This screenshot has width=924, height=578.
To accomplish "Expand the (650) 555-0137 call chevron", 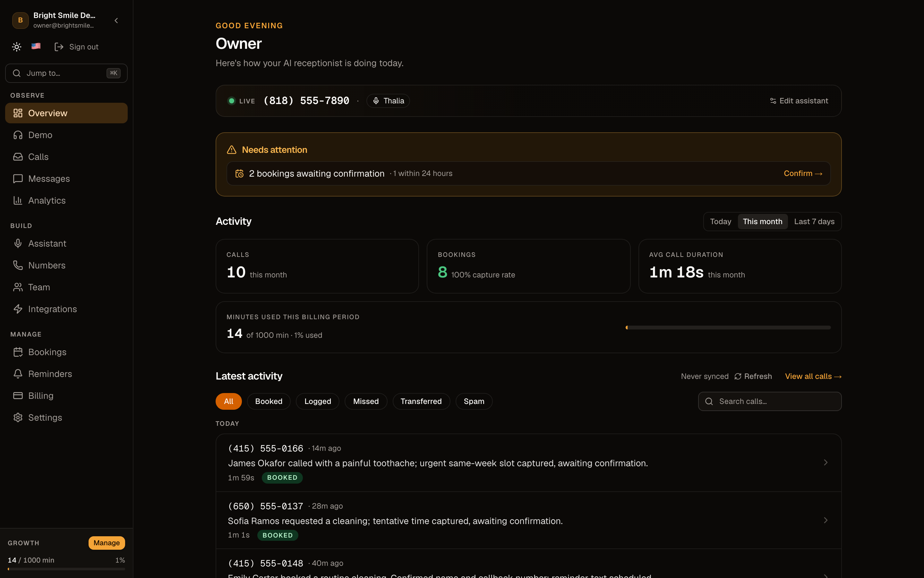I will [x=826, y=520].
